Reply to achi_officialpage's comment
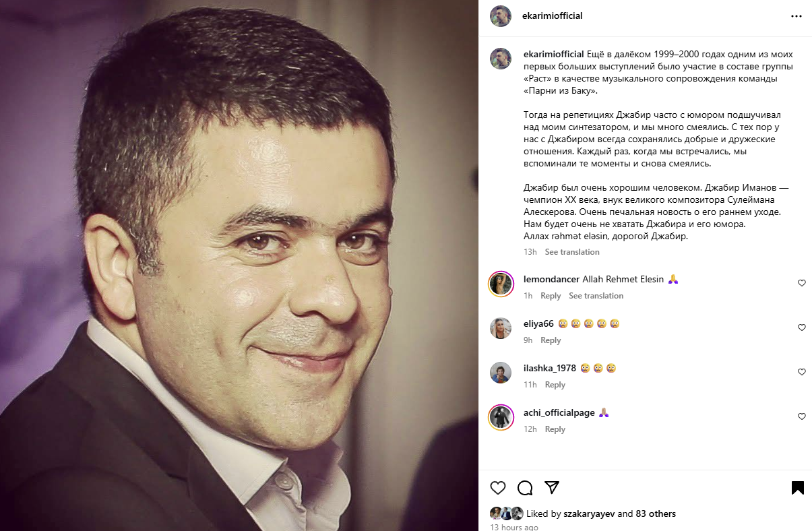 (555, 429)
